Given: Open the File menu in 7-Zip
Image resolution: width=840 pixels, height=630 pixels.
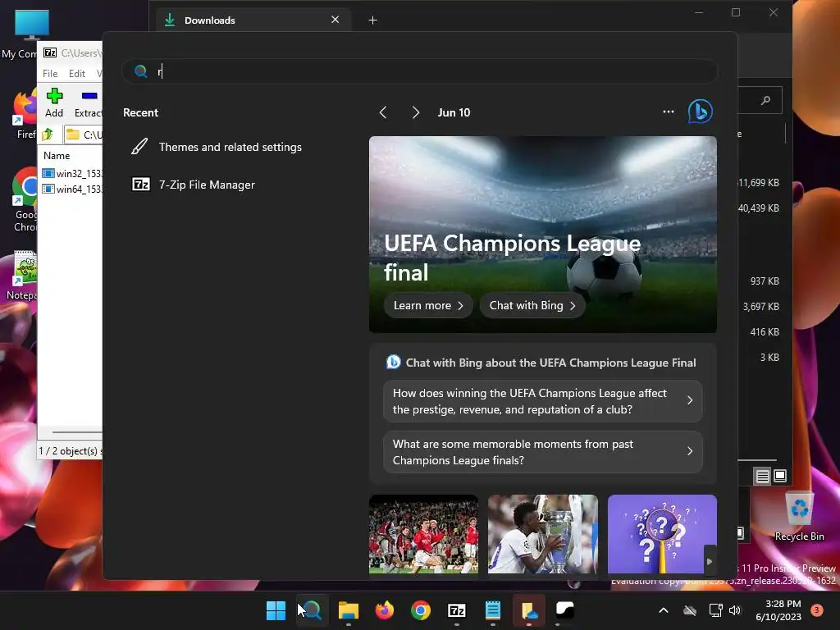Looking at the screenshot, I should 50,73.
